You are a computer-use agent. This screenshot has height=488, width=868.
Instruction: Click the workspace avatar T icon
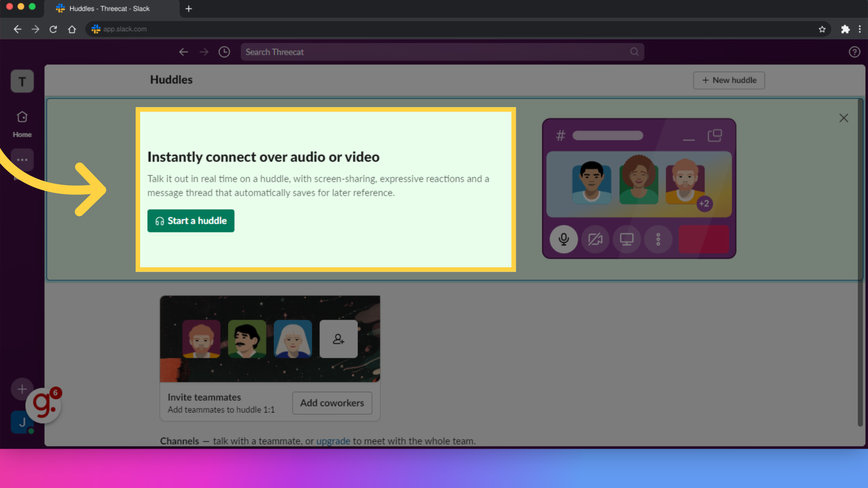pyautogui.click(x=22, y=81)
